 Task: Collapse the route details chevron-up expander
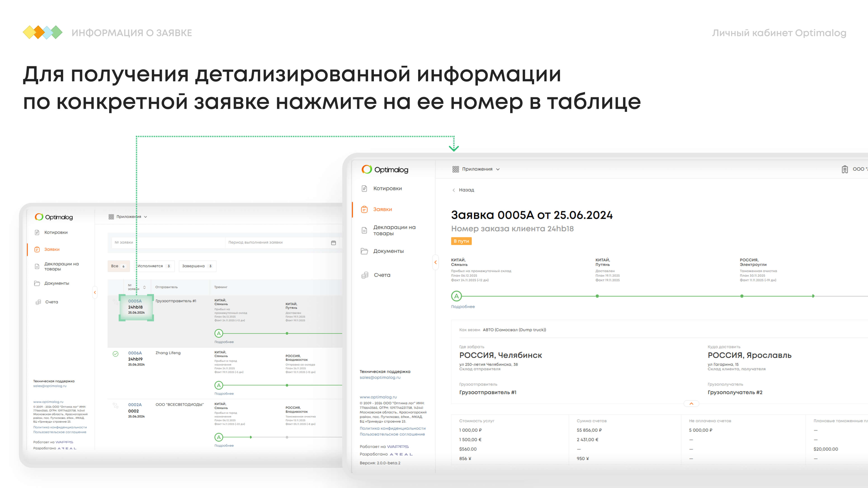(691, 404)
